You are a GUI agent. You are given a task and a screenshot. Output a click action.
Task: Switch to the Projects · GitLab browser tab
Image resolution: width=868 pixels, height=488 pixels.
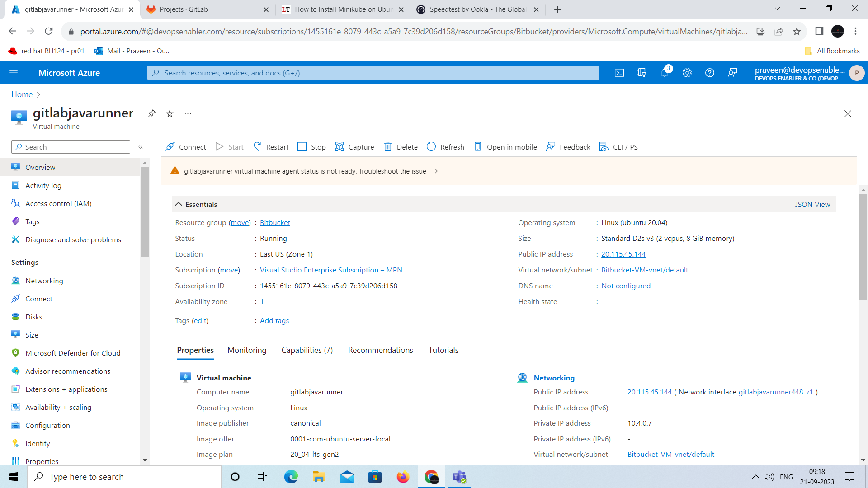[208, 9]
